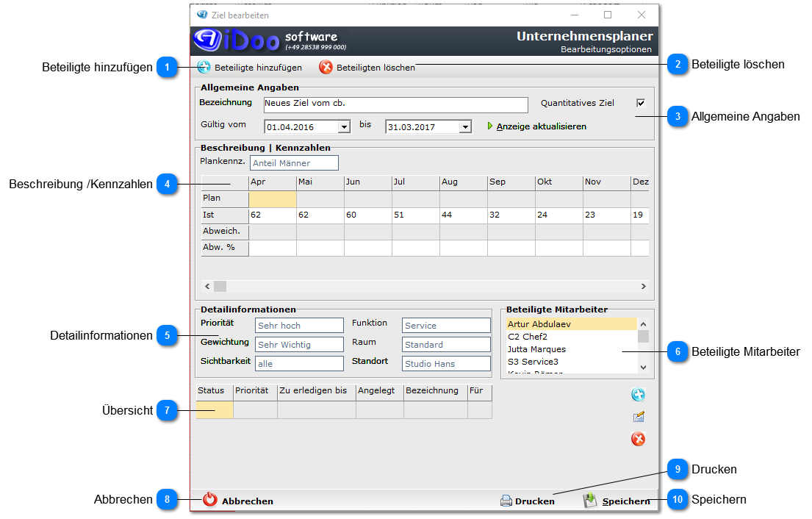Click the green plus icon below Beteiligte Mitarbeiter
The image size is (812, 519).
tap(638, 395)
